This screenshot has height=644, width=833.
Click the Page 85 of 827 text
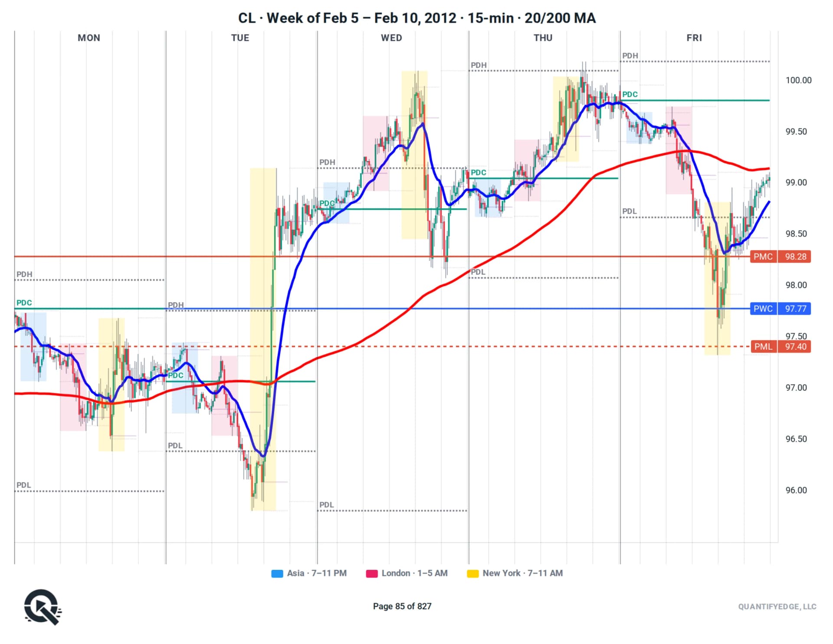click(402, 606)
